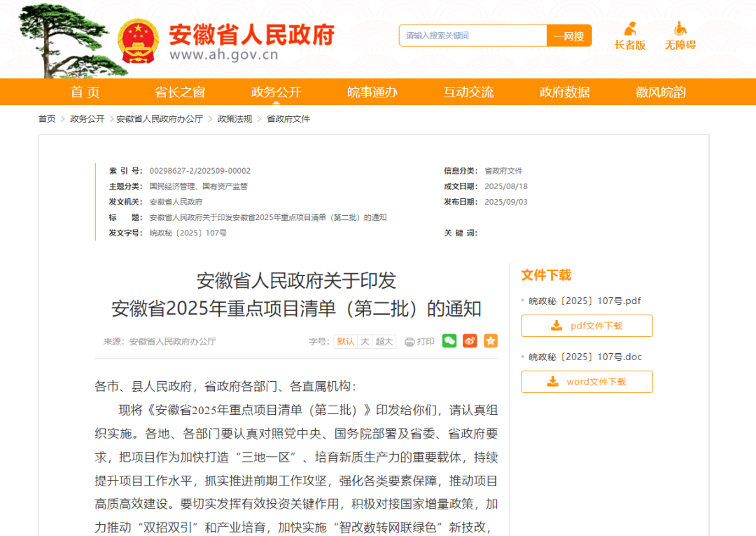Open 省长之窗 navigation item
Viewport: 756px width, 536px height.
click(180, 92)
